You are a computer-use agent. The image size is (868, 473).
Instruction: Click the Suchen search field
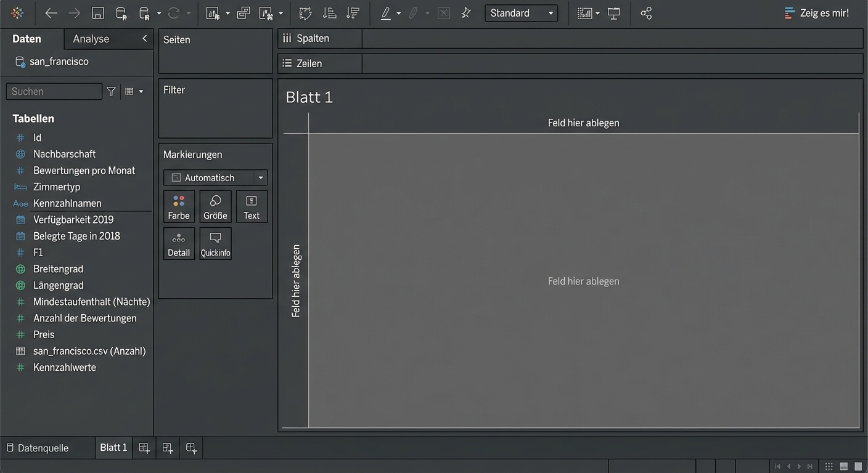pyautogui.click(x=54, y=92)
